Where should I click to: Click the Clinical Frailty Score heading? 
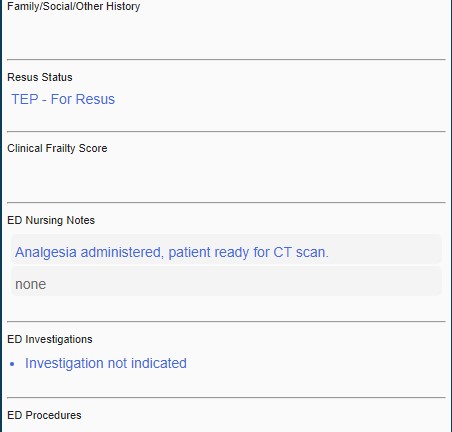pyautogui.click(x=57, y=148)
